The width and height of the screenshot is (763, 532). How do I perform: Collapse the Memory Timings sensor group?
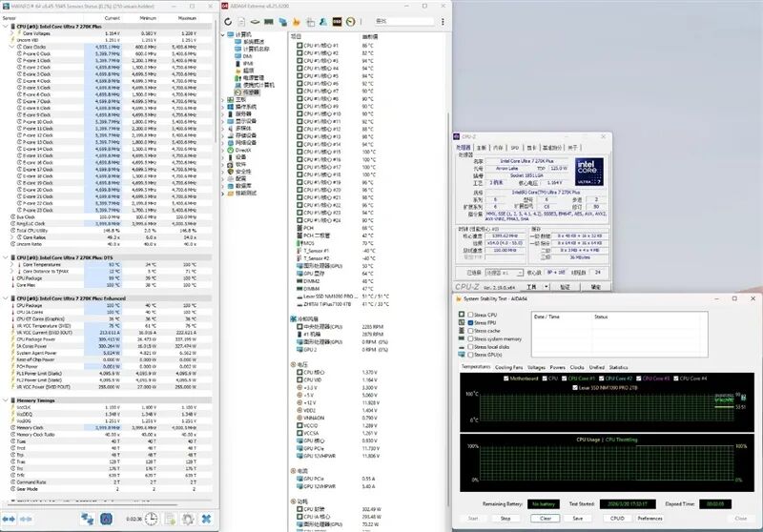click(7, 399)
